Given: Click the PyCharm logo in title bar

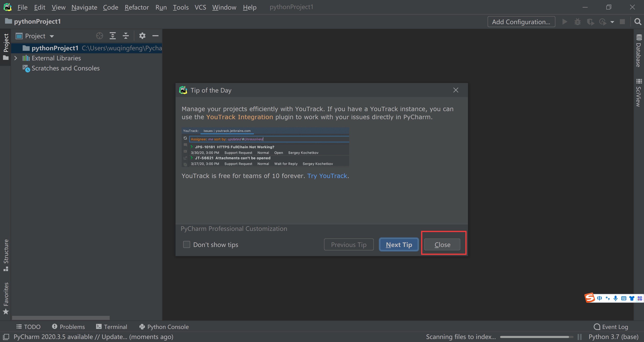Looking at the screenshot, I should pos(8,7).
